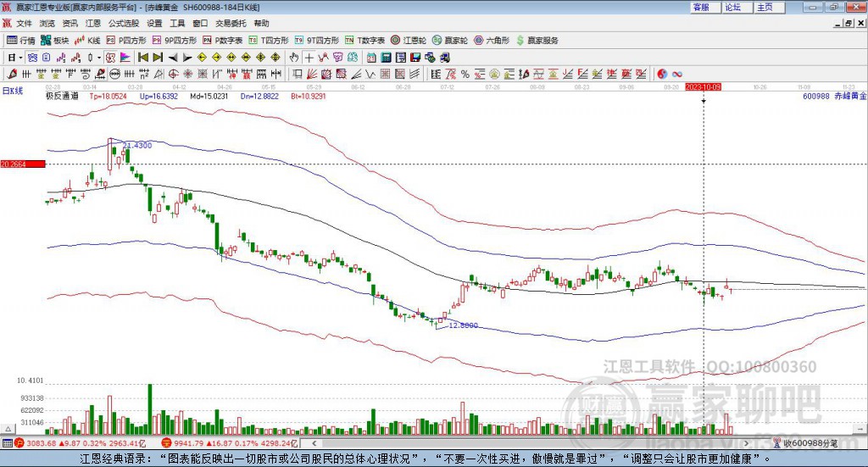Toggle the crosshair cursor tool
868x467 pixels.
click(x=309, y=58)
